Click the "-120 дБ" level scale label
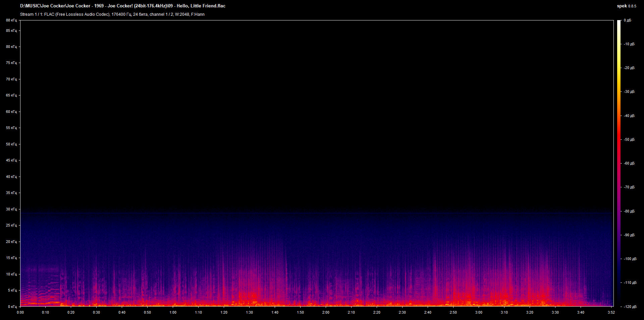Image resolution: width=644 pixels, height=320 pixels. pos(630,307)
